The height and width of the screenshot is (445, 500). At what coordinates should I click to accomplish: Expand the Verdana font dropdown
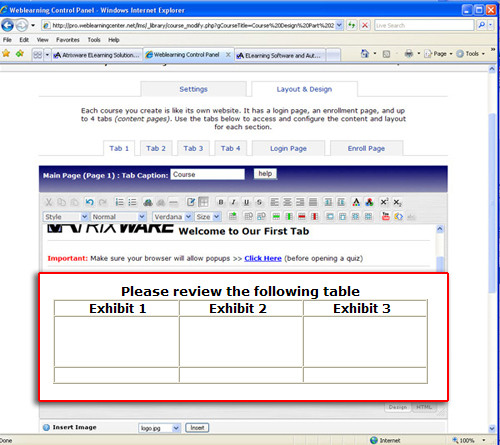click(x=172, y=217)
